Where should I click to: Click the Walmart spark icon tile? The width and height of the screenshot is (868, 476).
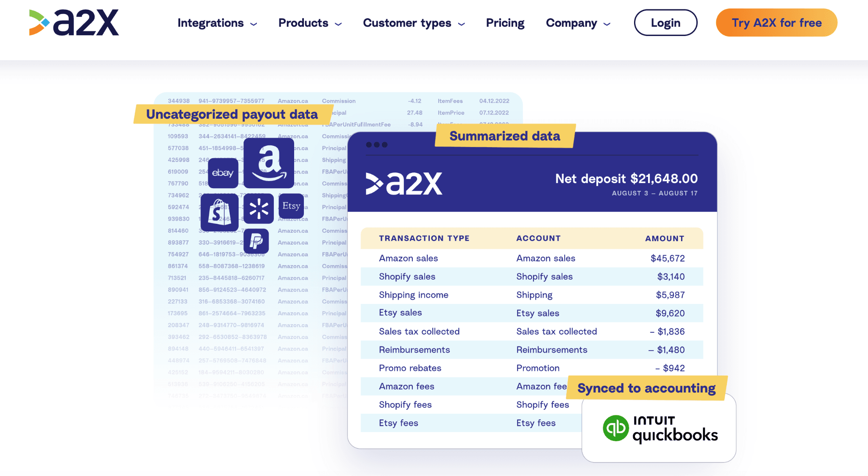click(x=259, y=209)
